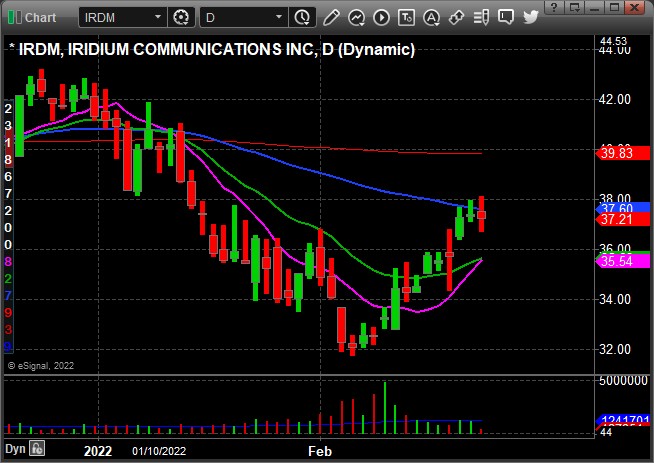Start bar replay with the play icon

click(x=381, y=18)
